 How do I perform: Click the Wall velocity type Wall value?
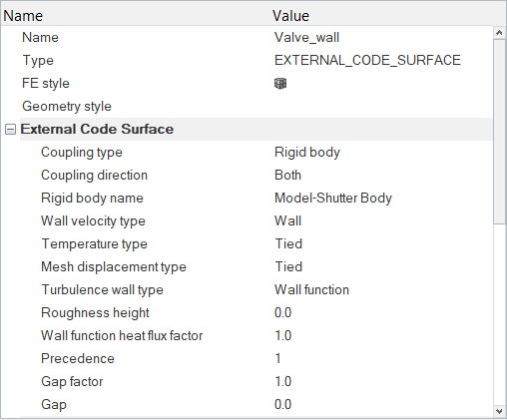287,220
